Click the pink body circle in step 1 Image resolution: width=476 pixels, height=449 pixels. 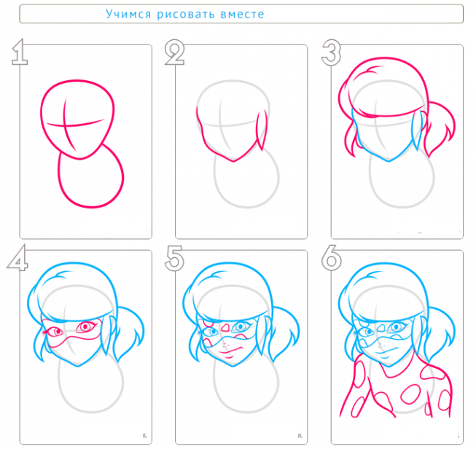[91, 176]
